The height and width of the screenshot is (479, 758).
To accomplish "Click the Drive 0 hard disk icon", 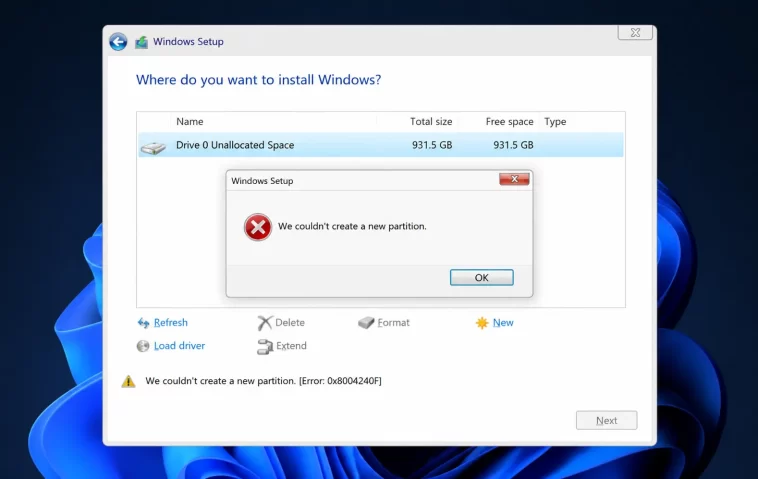I will [153, 147].
